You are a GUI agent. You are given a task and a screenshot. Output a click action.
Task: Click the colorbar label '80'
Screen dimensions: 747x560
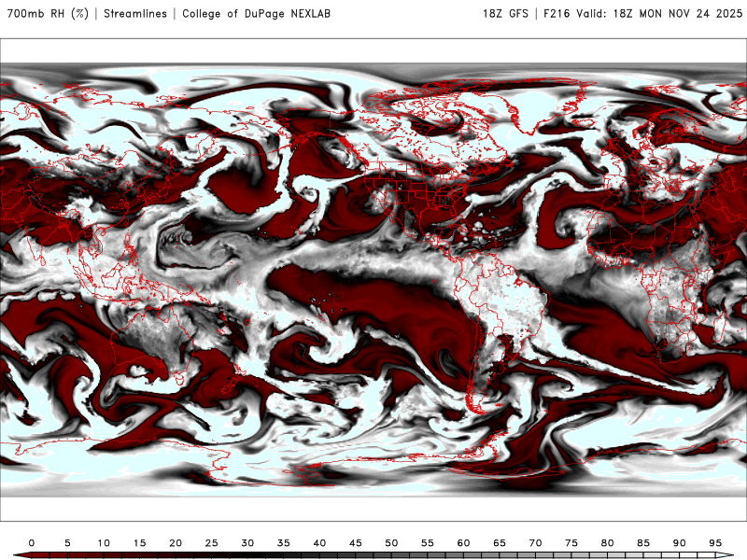pos(608,543)
